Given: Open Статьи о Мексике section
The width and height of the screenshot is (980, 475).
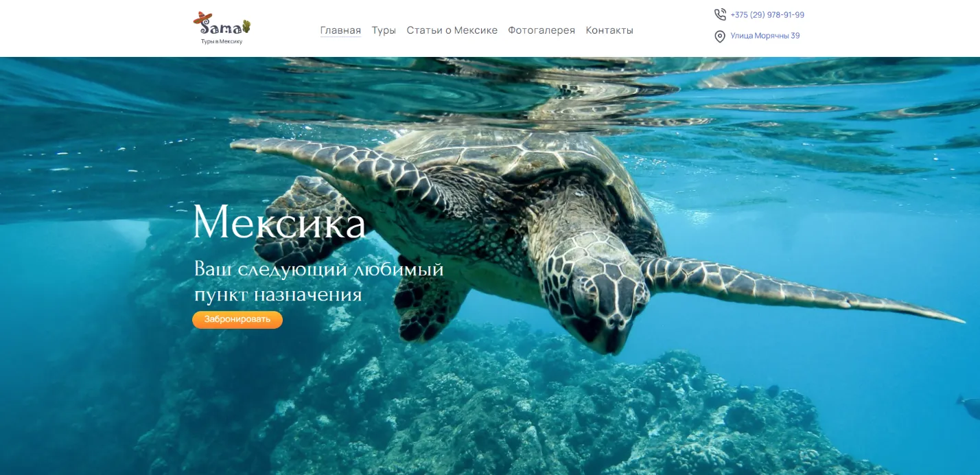Looking at the screenshot, I should click(x=452, y=30).
